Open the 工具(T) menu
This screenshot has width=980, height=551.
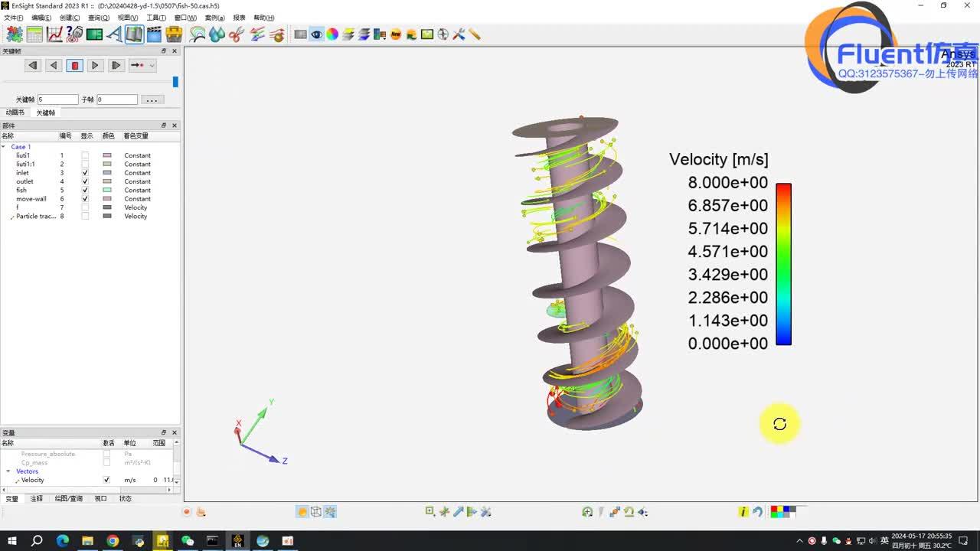click(156, 18)
